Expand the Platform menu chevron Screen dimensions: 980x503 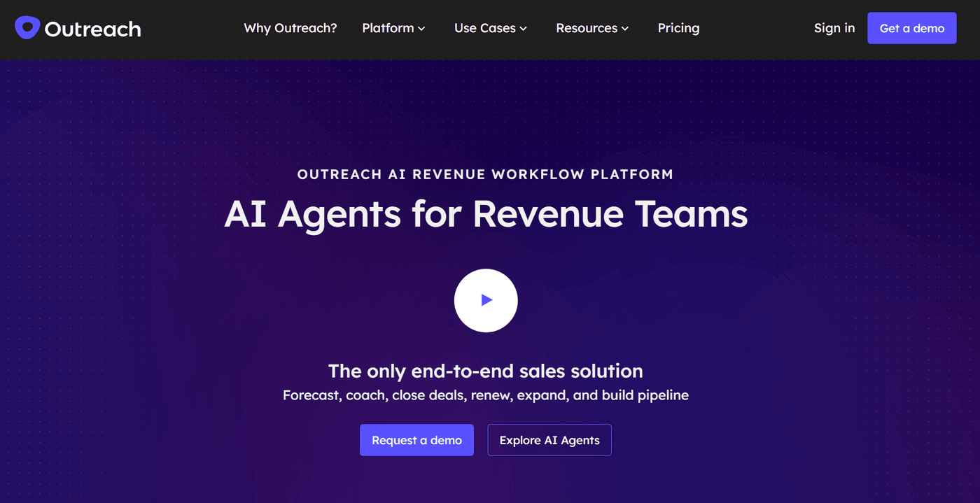pyautogui.click(x=421, y=29)
